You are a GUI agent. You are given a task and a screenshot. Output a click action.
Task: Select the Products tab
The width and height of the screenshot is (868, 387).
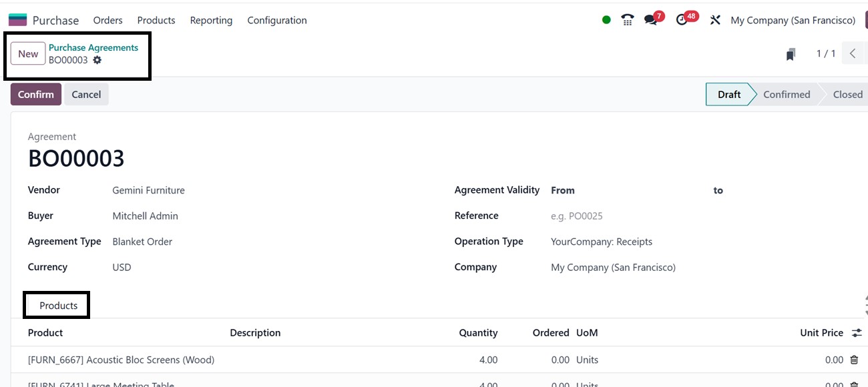tap(58, 306)
